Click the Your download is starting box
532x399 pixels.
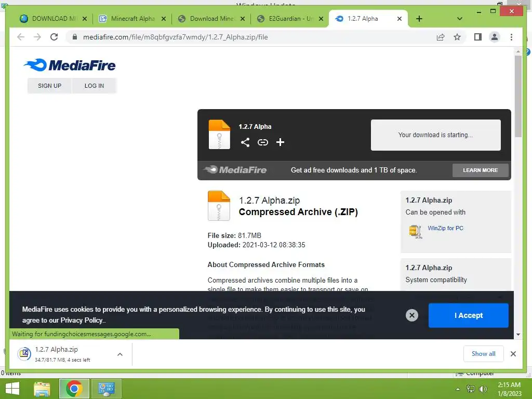point(436,135)
